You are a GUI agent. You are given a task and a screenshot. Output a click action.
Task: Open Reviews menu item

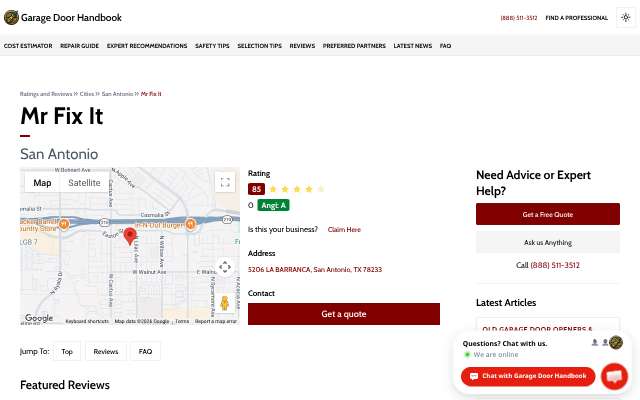(302, 46)
